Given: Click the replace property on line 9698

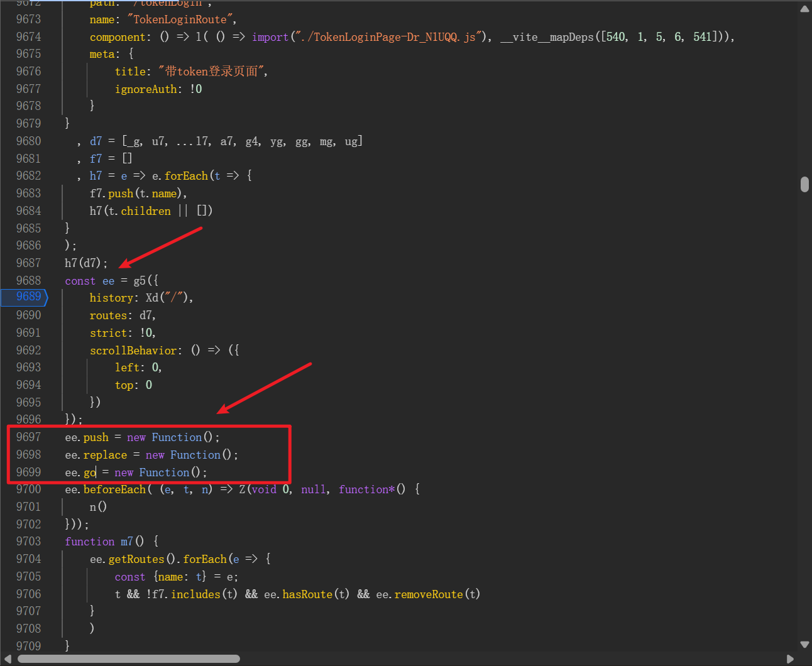Looking at the screenshot, I should pos(105,455).
